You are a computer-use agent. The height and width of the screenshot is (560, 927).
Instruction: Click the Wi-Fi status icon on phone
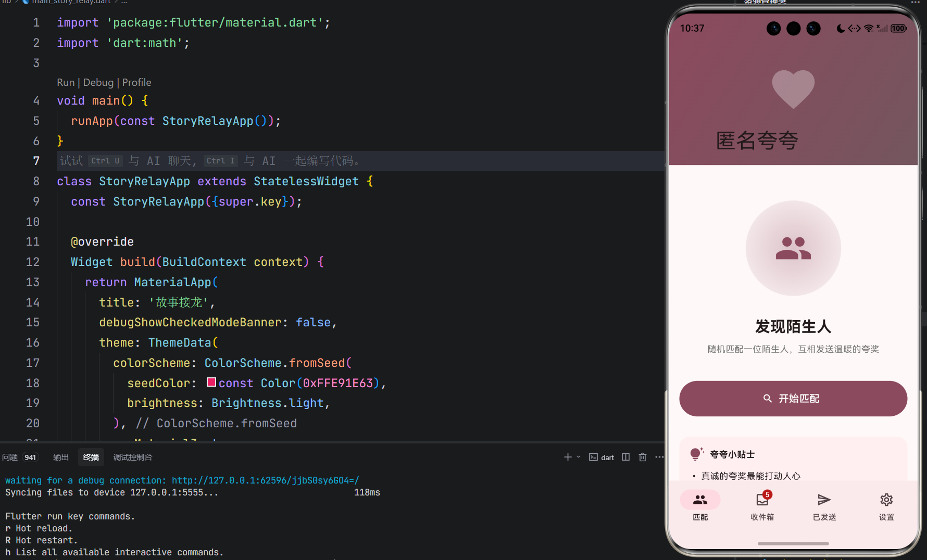[868, 29]
